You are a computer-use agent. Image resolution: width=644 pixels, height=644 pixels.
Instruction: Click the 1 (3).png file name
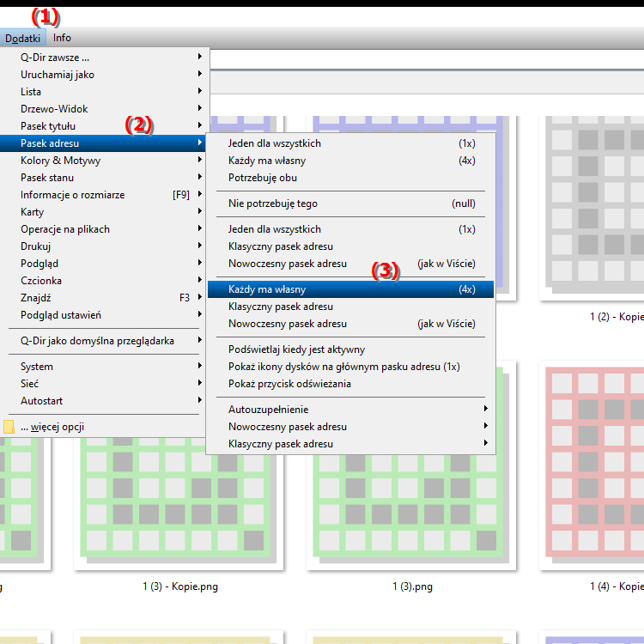(412, 586)
